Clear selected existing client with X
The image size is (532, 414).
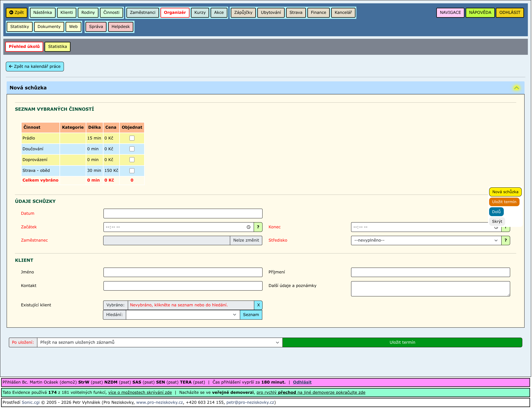pyautogui.click(x=258, y=305)
